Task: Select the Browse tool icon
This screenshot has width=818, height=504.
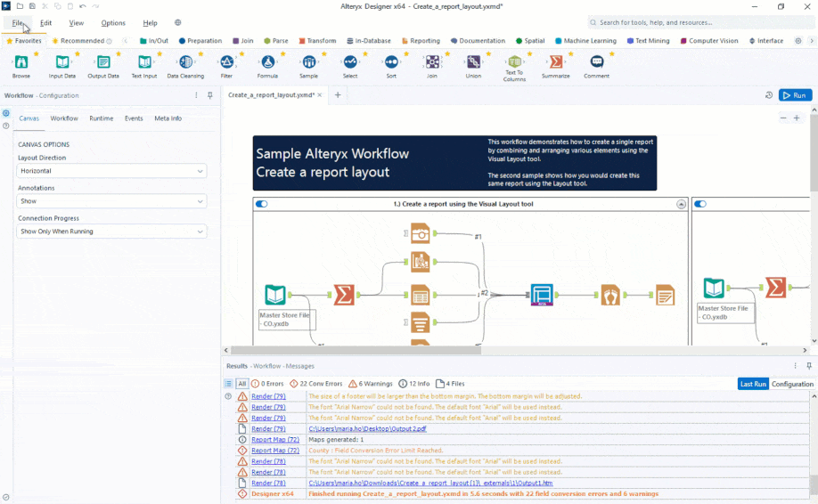Action: tap(21, 62)
